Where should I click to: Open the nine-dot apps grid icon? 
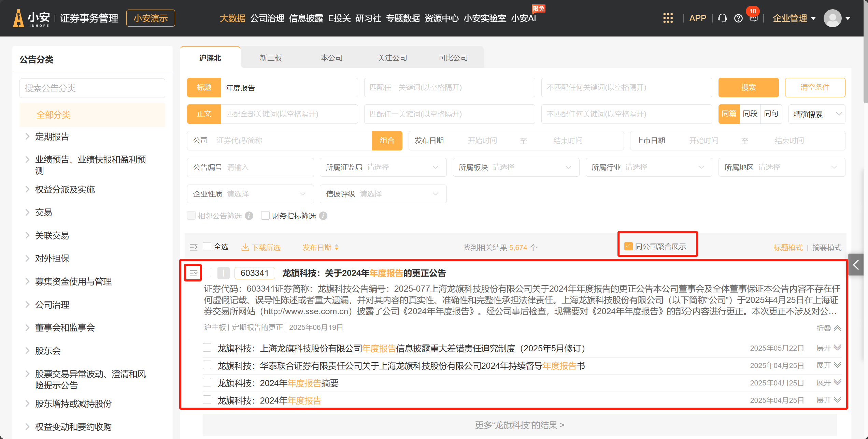coord(668,18)
